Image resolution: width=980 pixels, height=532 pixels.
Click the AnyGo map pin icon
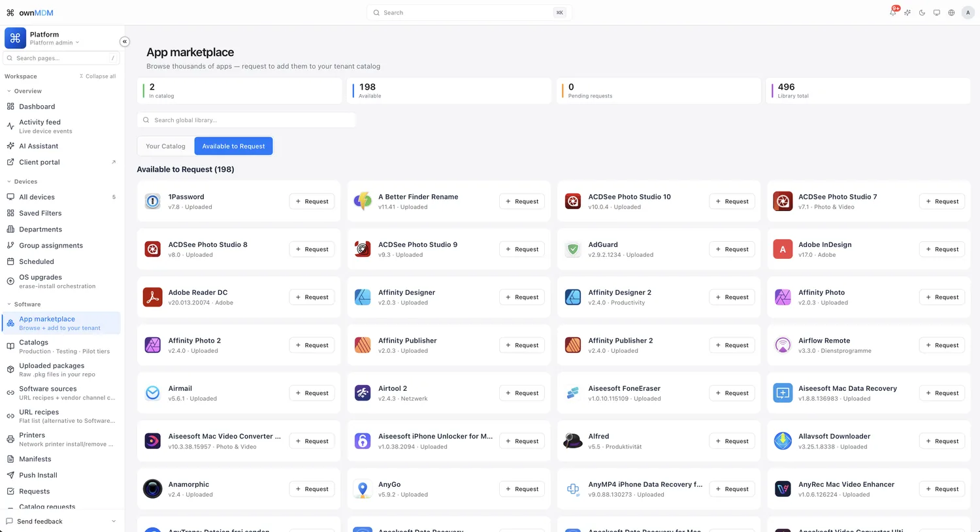pos(363,489)
